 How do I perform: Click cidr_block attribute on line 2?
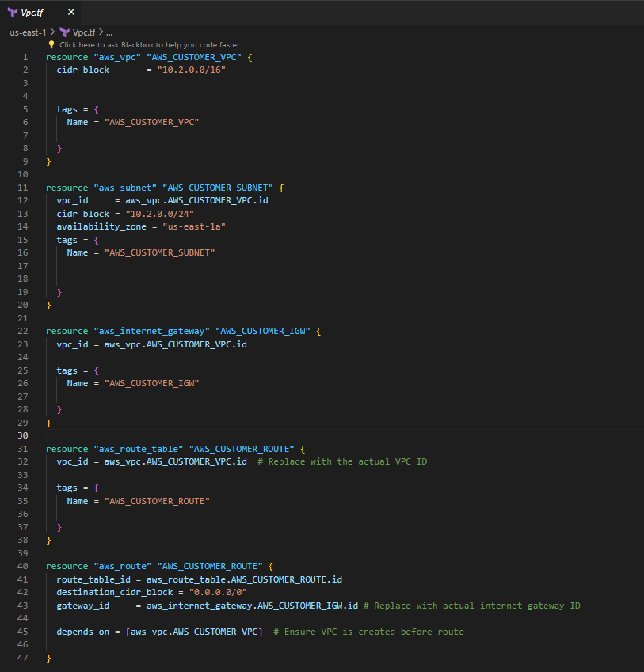click(x=82, y=70)
